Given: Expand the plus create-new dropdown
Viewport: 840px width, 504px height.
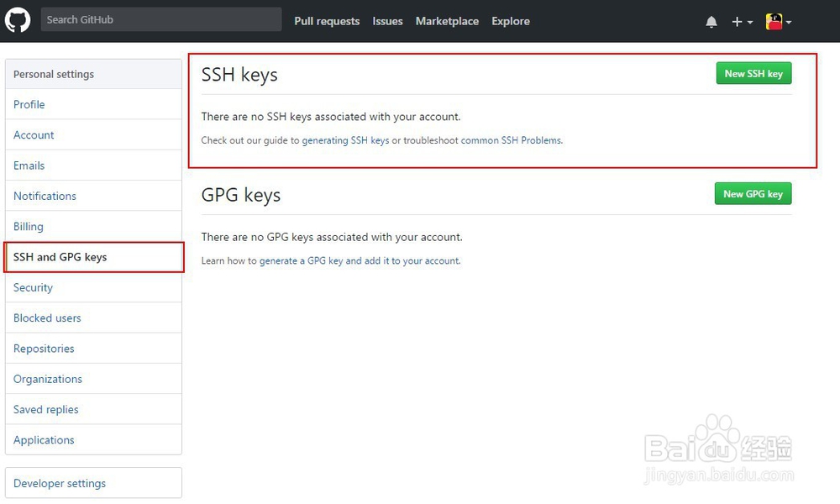Looking at the screenshot, I should click(x=741, y=22).
